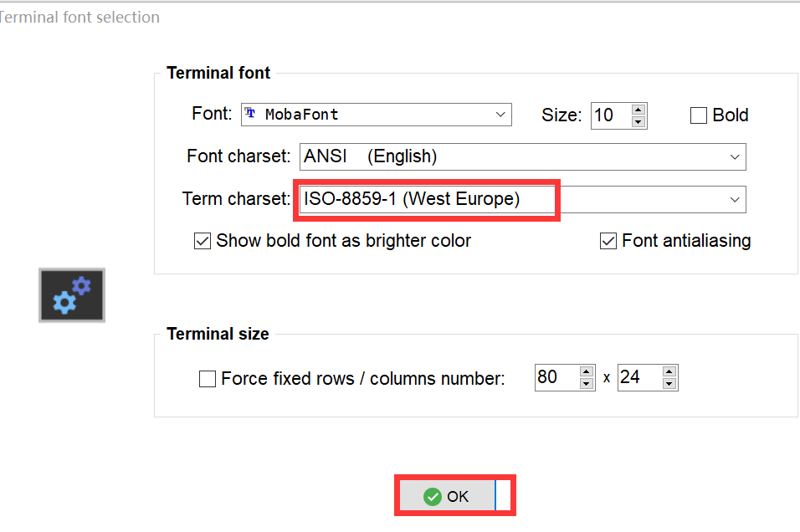The image size is (800, 532).
Task: Decrease font size with the down arrow
Action: 638,121
